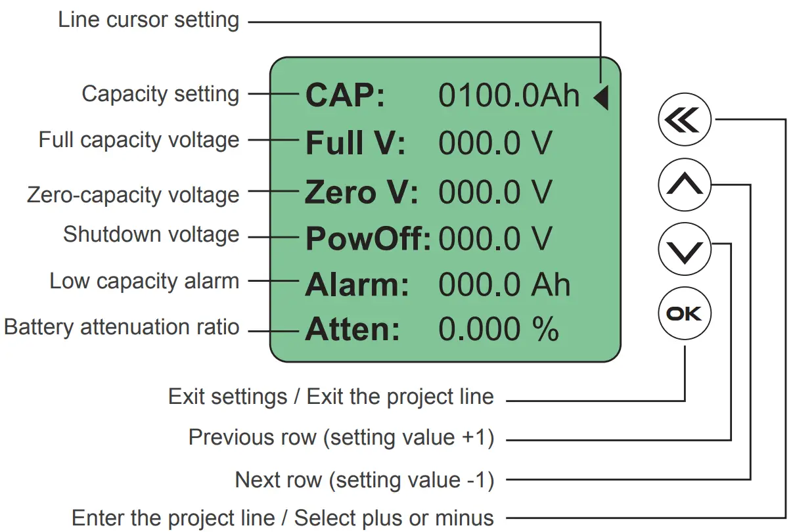The width and height of the screenshot is (795, 532).
Task: Select the Full V row label
Action: coord(355,144)
